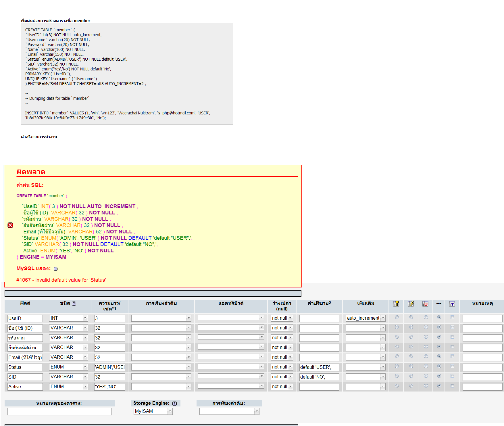Viewport: 504px width, 426px height.
Task: Click the fulltext column header icon
Action: tap(452, 304)
